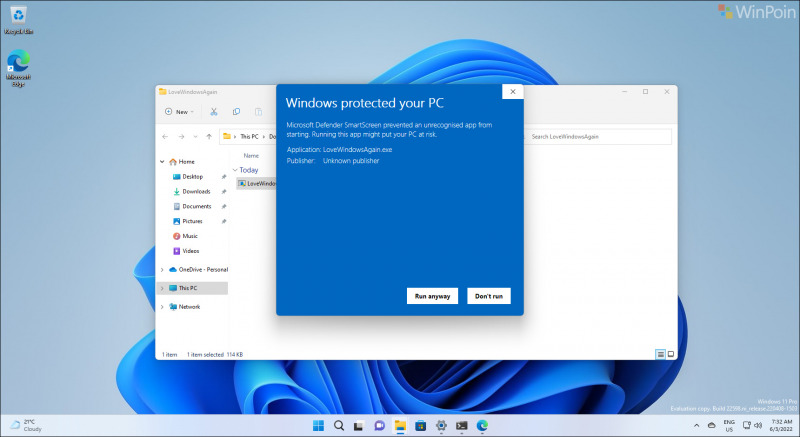Viewport: 800px width, 437px height.
Task: Open Documents in navigation pane
Action: 196,206
